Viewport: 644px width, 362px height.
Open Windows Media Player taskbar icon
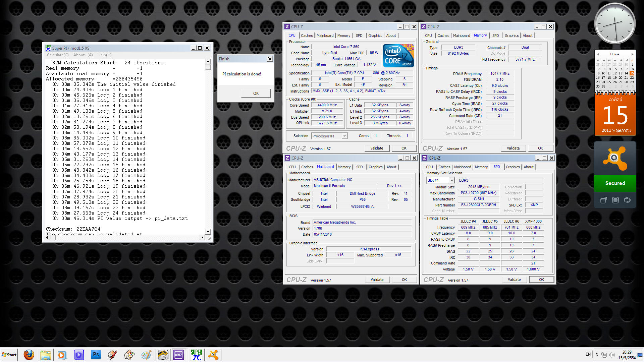[62, 355]
